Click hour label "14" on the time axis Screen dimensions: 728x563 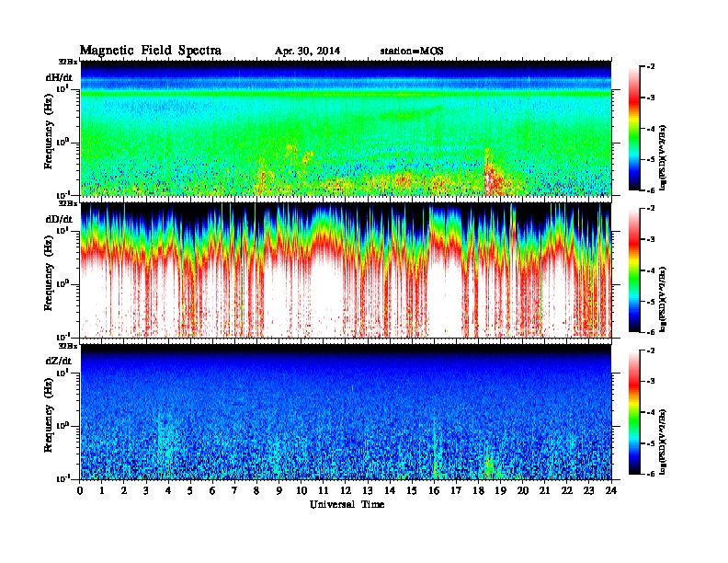click(390, 490)
